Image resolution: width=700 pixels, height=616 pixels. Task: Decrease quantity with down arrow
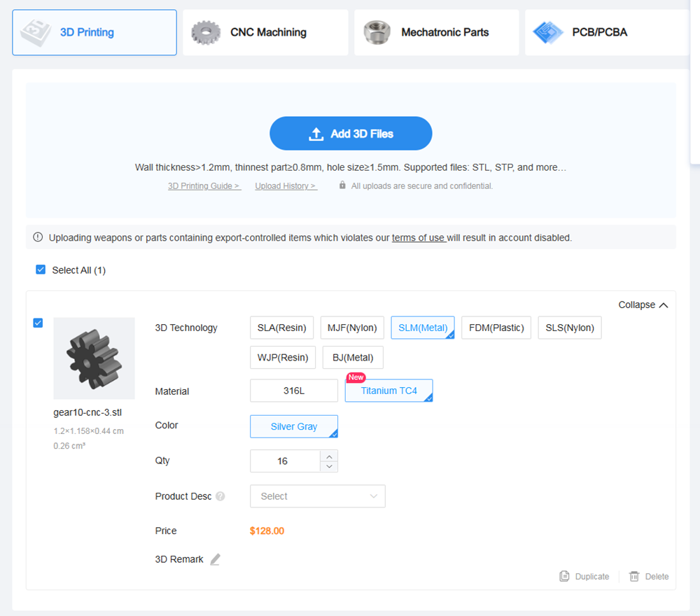(329, 466)
